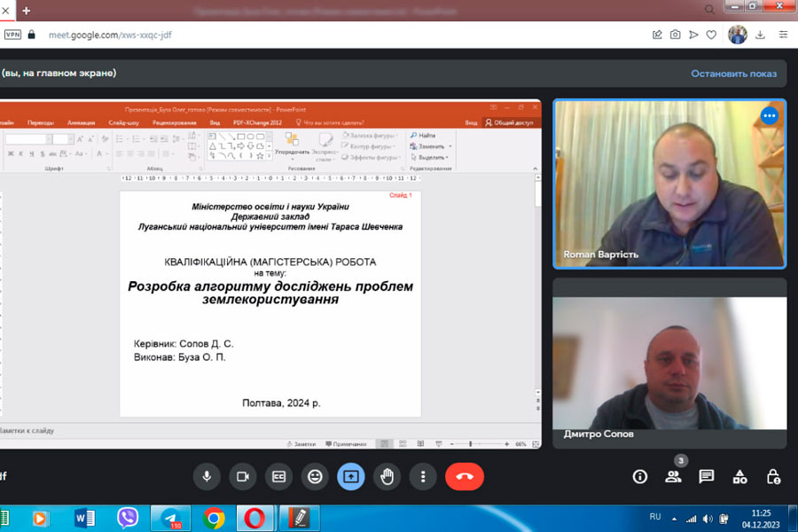Click the share page icon in address bar
This screenshot has height=532, width=798.
click(x=657, y=35)
